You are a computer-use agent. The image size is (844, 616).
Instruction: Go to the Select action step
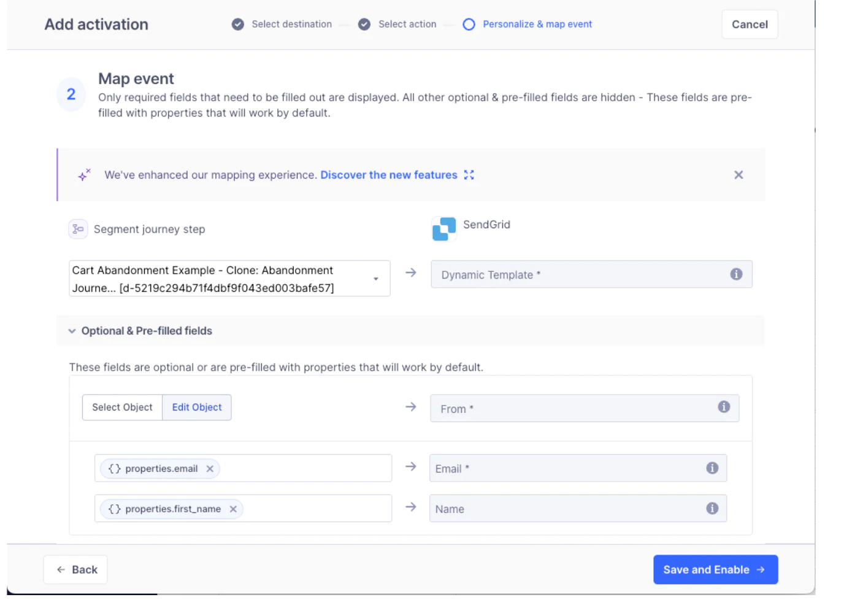(407, 24)
